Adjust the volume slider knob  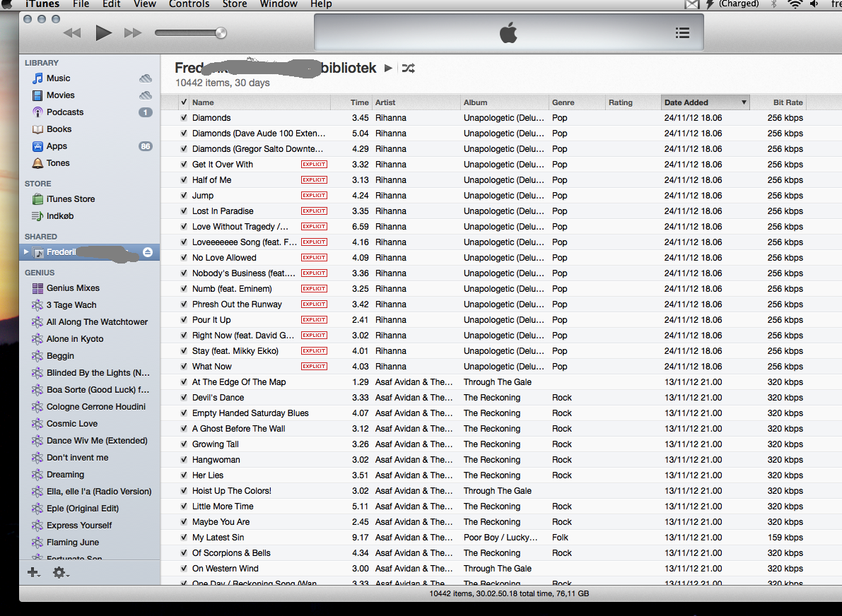coord(221,32)
